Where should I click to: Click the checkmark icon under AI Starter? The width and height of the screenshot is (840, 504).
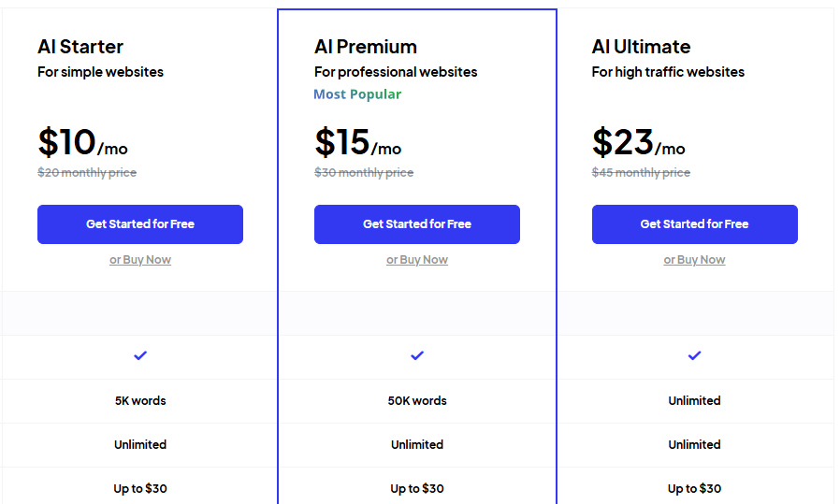click(x=140, y=355)
